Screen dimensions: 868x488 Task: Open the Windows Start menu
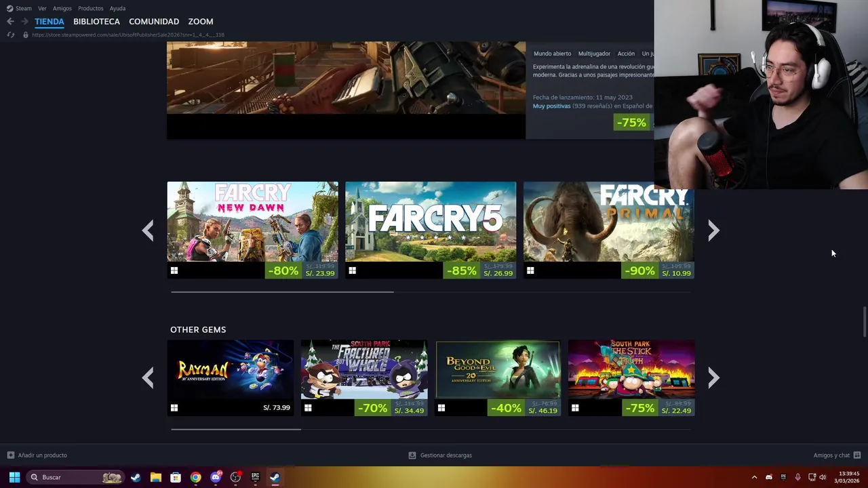14,477
